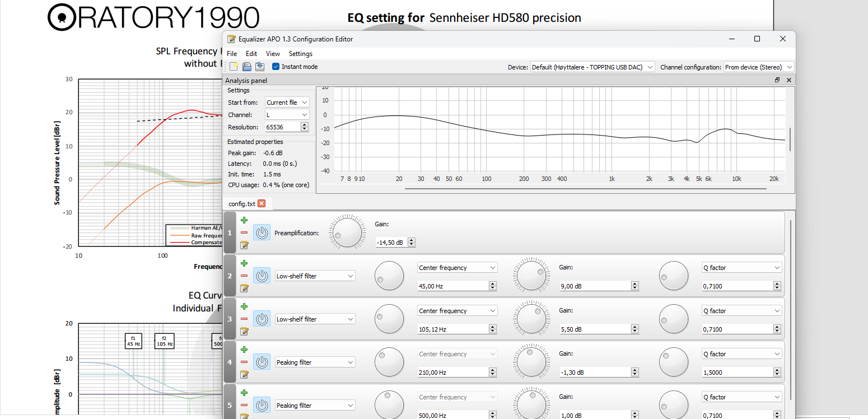Open the analysis Channel dropdown showing L
The width and height of the screenshot is (868, 419).
287,115
